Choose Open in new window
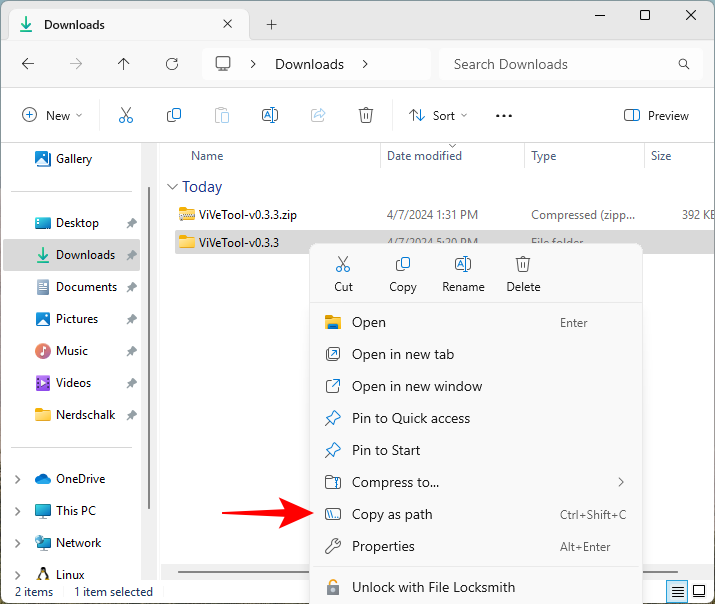The width and height of the screenshot is (715, 604). [476, 386]
